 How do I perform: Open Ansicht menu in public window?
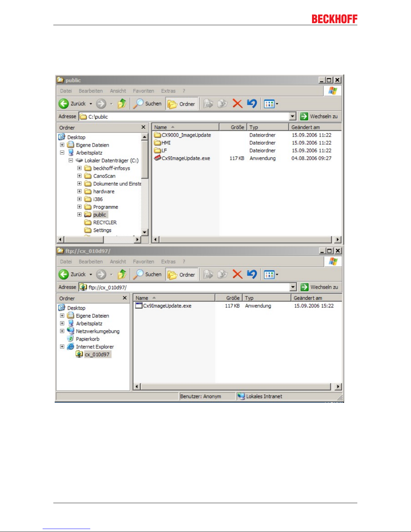pos(118,91)
